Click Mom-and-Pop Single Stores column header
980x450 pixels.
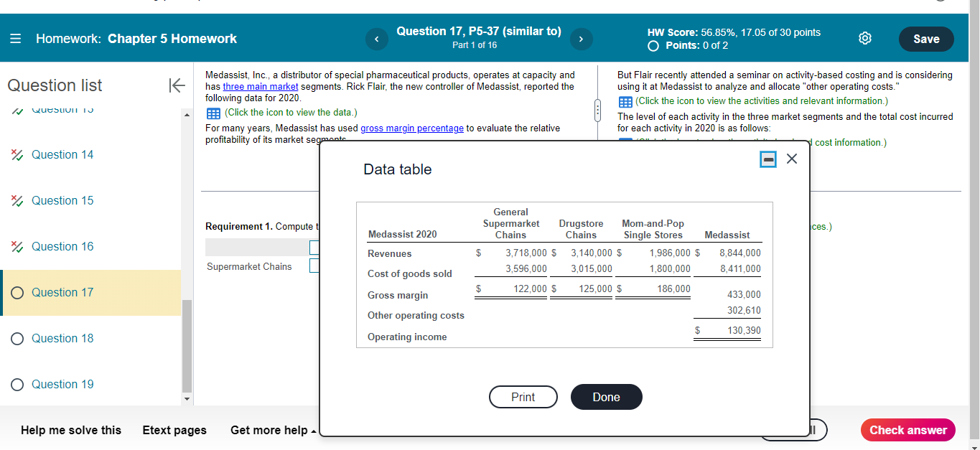click(653, 229)
